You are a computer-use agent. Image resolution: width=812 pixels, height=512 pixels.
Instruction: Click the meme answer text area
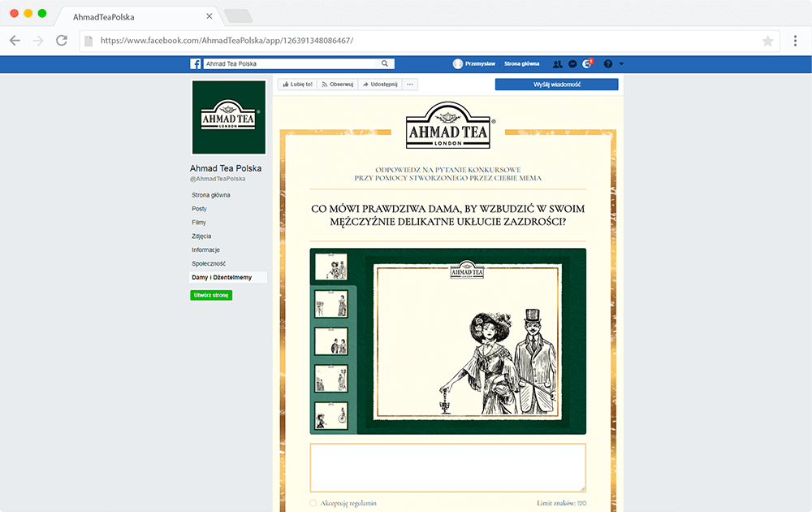[x=448, y=468]
